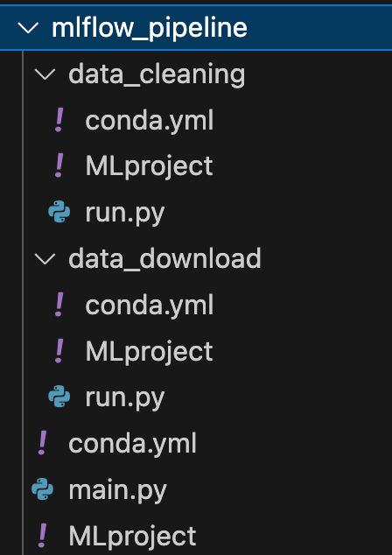
Task: Click the Python icon beside main.py
Action: click(x=43, y=488)
